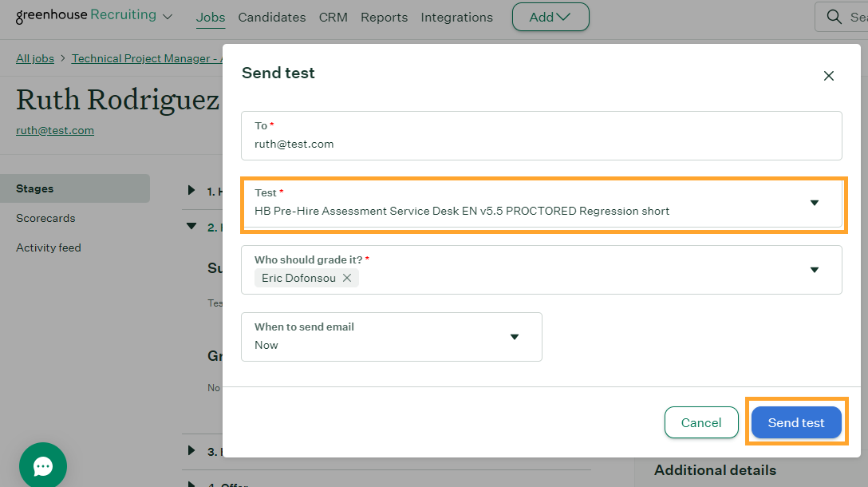Expand the third stage disclosure triangle

[x=191, y=450]
